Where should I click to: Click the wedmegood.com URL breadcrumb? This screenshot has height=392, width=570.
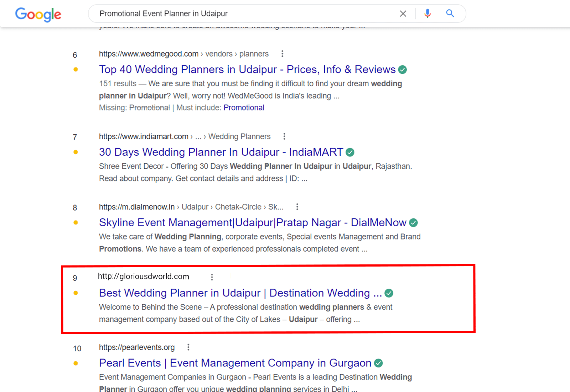click(149, 54)
